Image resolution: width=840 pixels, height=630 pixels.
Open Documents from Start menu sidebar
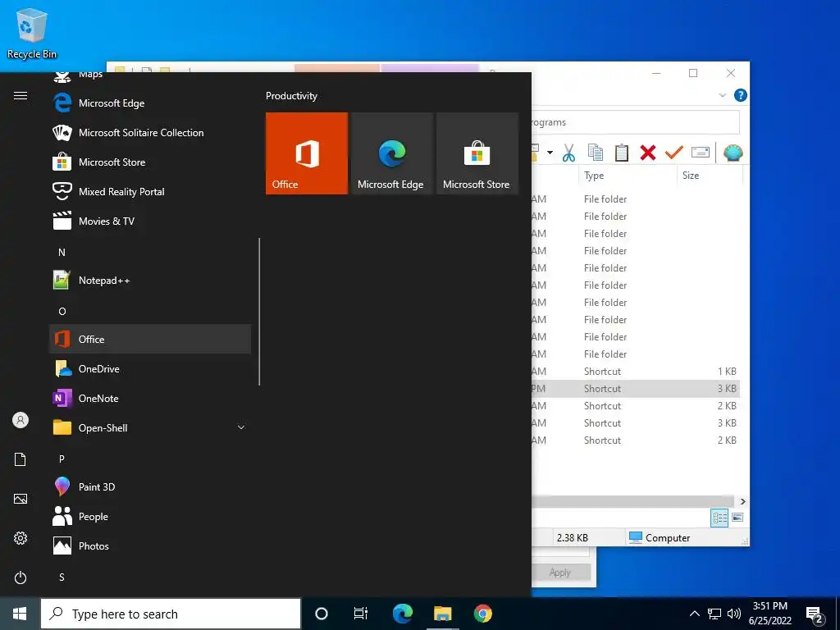click(21, 459)
